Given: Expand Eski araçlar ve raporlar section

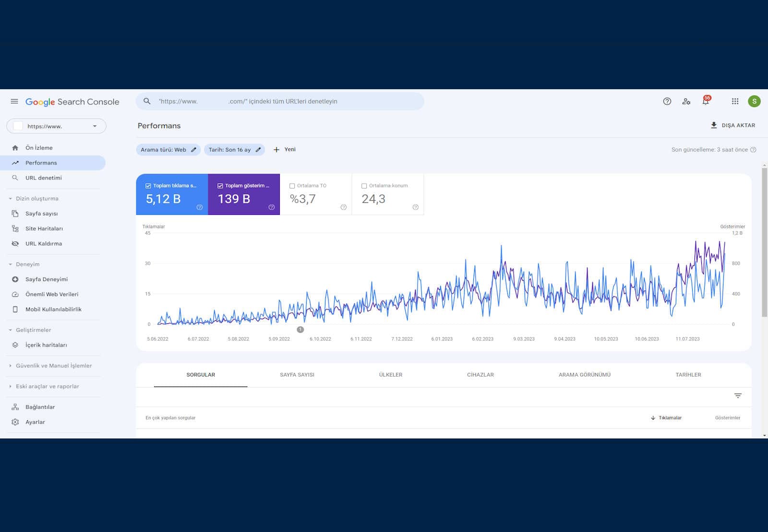Looking at the screenshot, I should coord(47,386).
